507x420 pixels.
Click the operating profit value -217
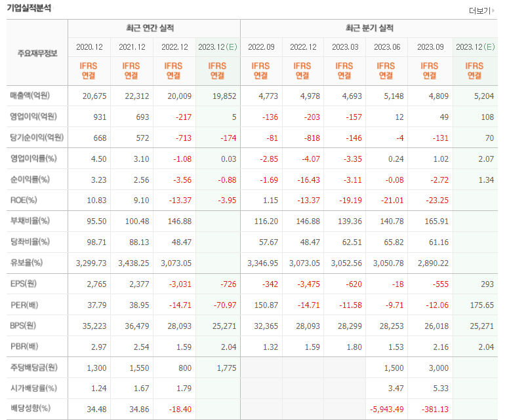click(184, 117)
